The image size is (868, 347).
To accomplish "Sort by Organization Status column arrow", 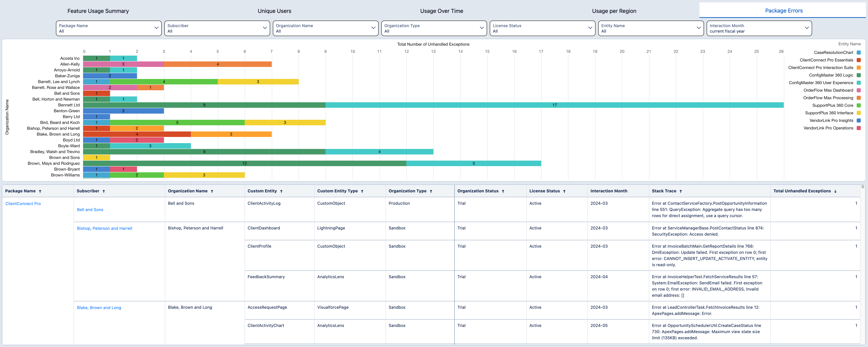I will [503, 191].
